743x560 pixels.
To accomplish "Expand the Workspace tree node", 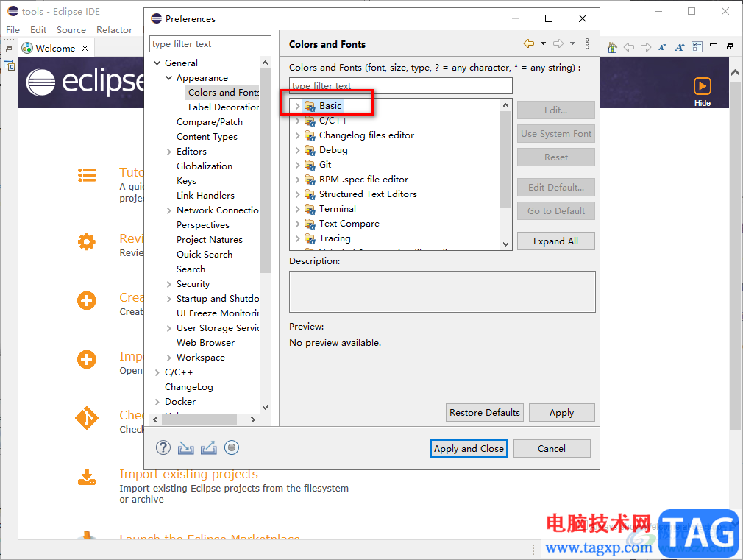I will pos(168,357).
